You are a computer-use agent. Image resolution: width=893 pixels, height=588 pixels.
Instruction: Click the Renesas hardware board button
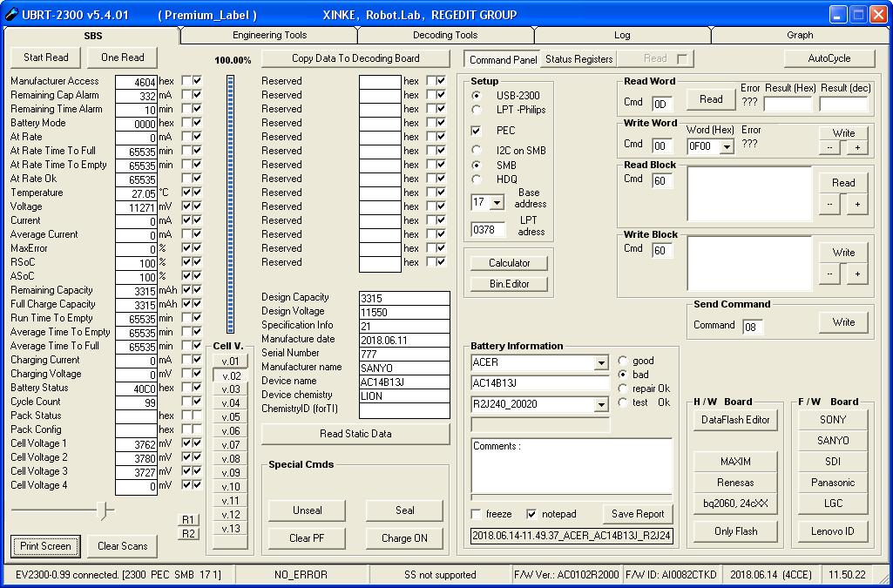735,483
